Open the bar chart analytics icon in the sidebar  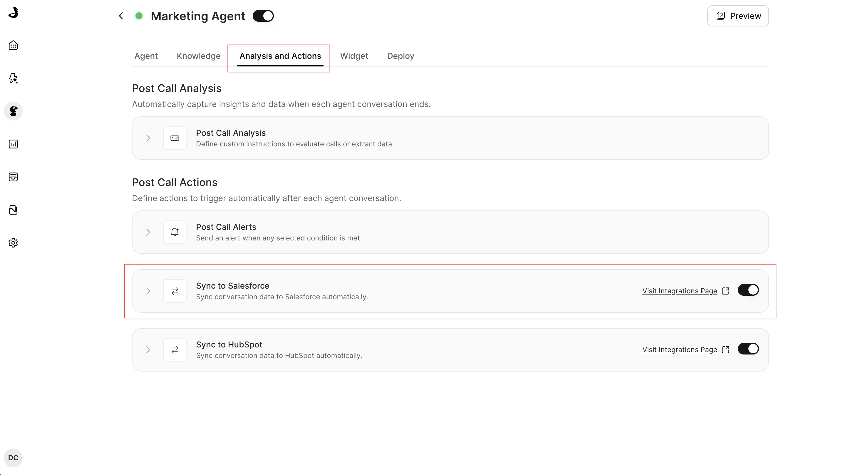click(x=13, y=144)
